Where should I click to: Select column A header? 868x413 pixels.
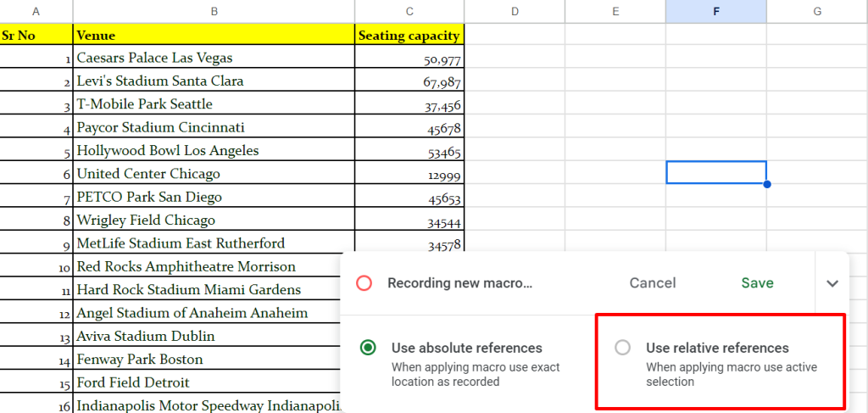[36, 11]
